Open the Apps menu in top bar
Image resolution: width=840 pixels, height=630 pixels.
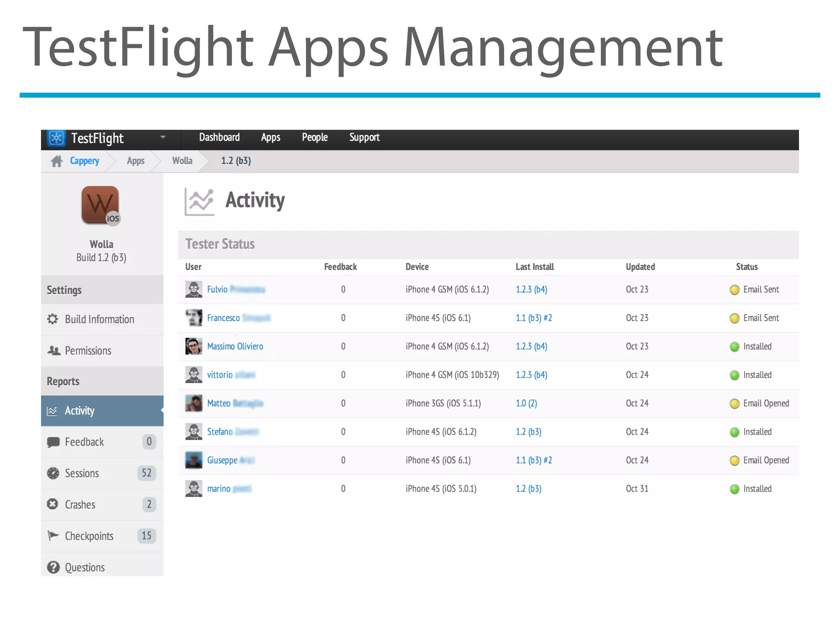click(x=271, y=137)
